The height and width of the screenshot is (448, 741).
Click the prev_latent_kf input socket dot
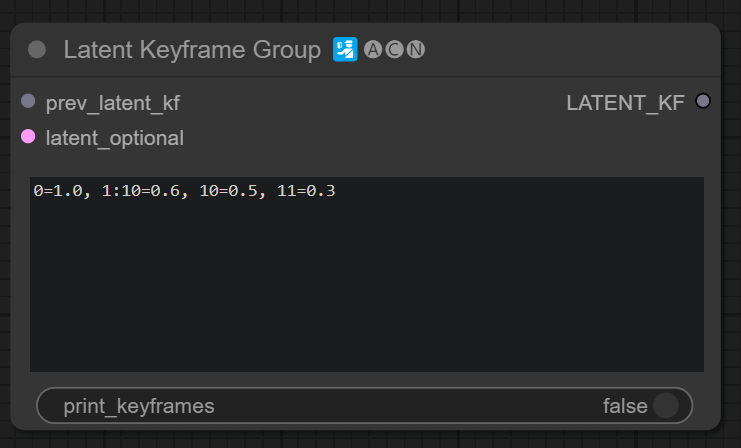[28, 101]
